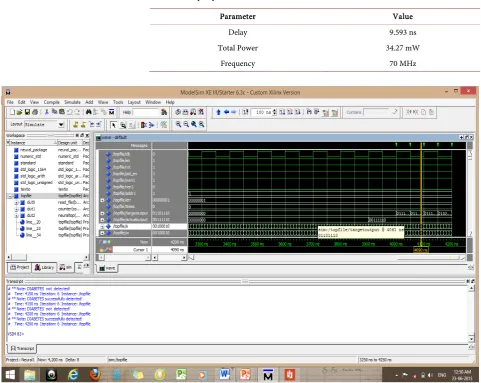Open the Layout Simulate dropdown
This screenshot has width=481, height=383.
[61, 125]
